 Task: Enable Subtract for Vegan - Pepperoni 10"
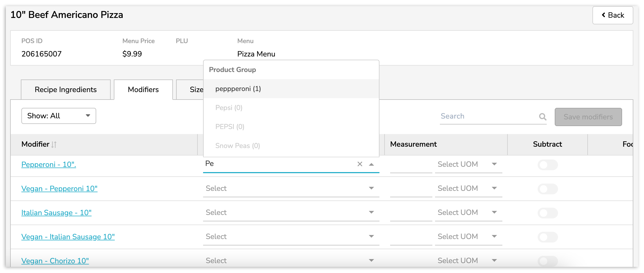click(547, 189)
